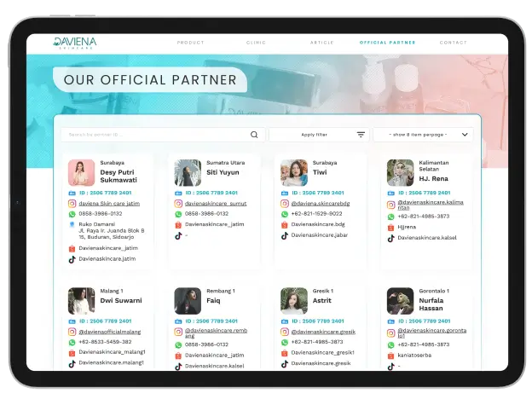The height and width of the screenshot is (399, 532).
Task: Click the search by partner ID field
Action: [155, 135]
